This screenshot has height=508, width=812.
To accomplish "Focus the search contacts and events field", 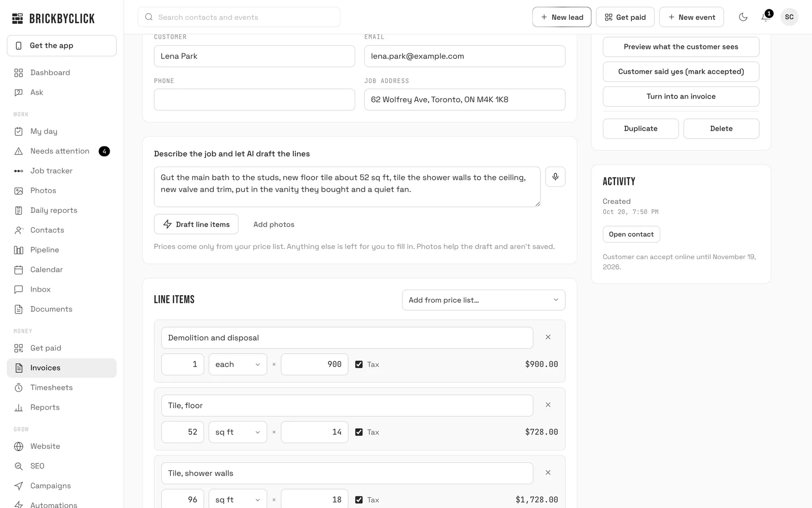I will coord(239,17).
